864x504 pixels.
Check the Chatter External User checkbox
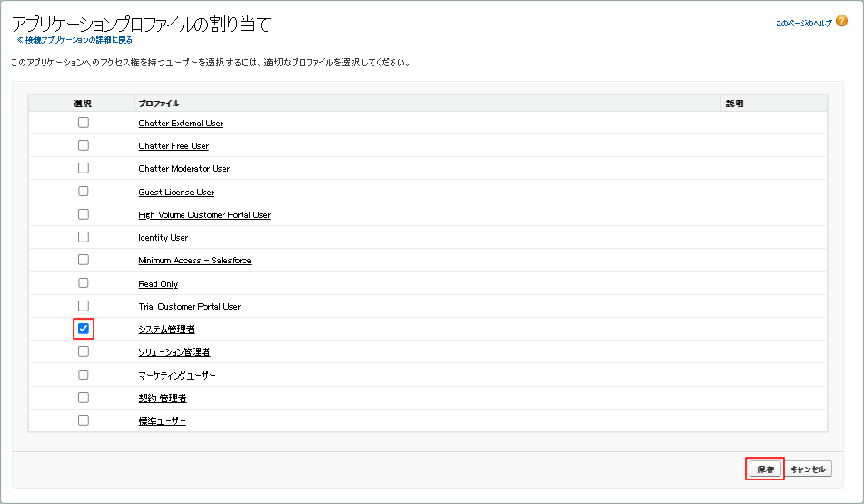[84, 123]
